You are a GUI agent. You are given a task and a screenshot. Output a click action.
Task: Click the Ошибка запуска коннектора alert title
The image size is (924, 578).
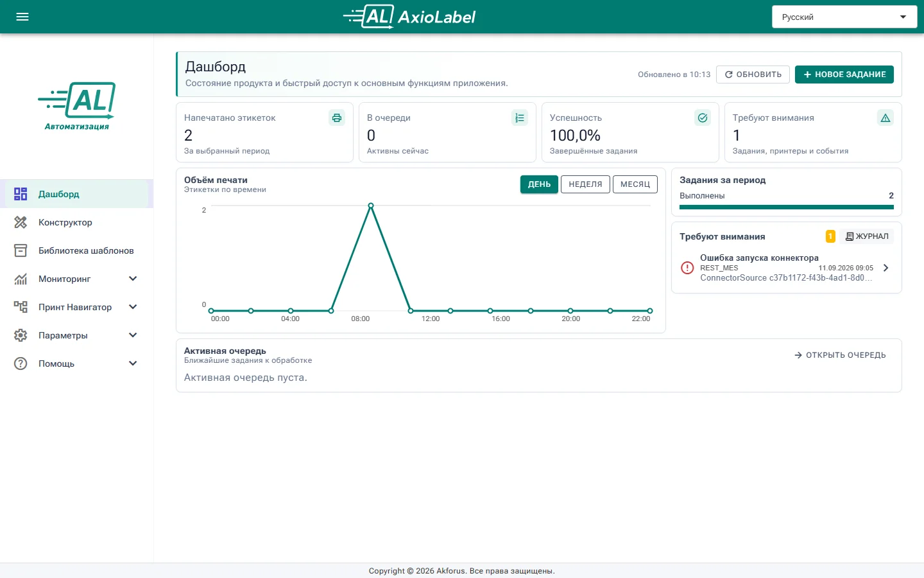(x=759, y=258)
